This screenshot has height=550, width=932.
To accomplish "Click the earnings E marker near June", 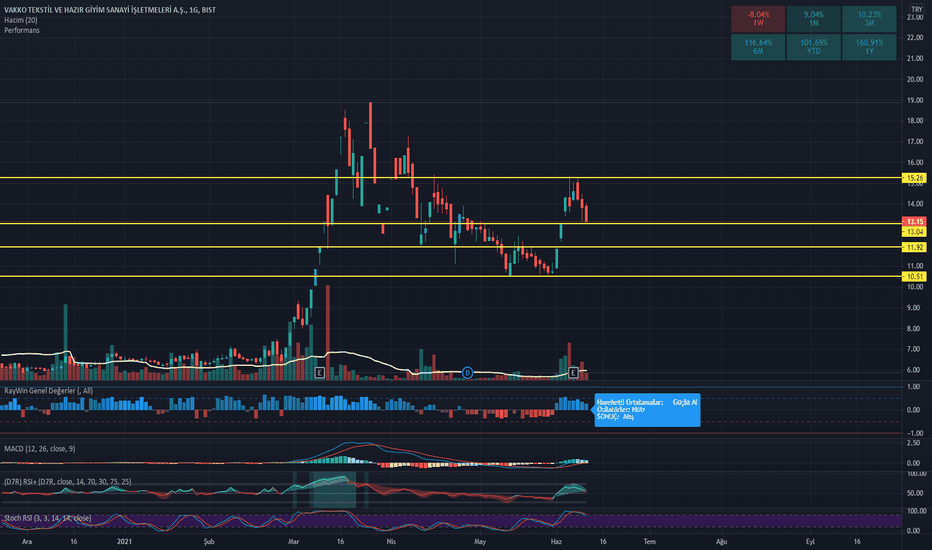I will (x=573, y=373).
